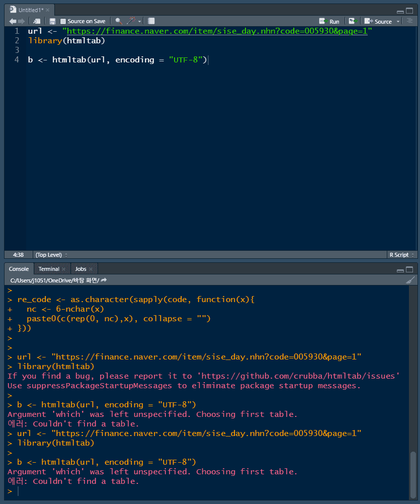Expand the Source button dropdown arrow
This screenshot has width=420, height=504.
tap(398, 22)
